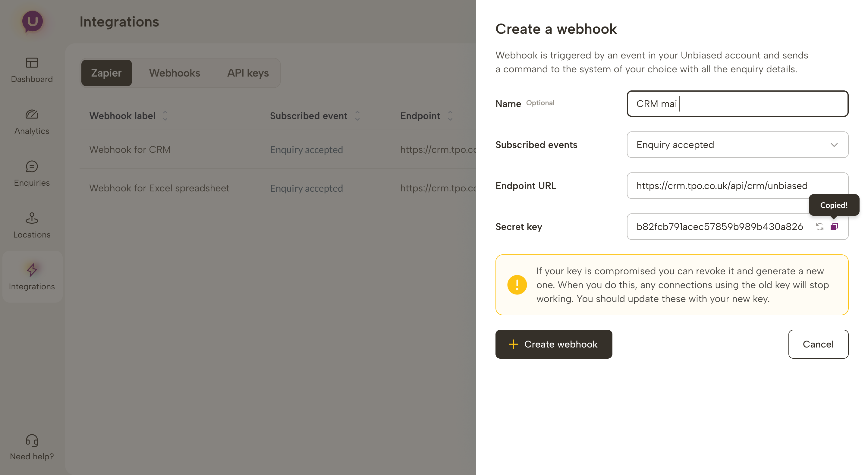868x475 pixels.
Task: Focus the Name input field
Action: click(x=737, y=104)
